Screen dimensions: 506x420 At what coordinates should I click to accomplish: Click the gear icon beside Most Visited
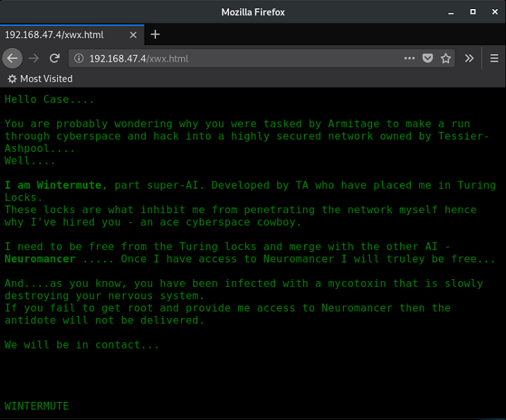pos(12,78)
